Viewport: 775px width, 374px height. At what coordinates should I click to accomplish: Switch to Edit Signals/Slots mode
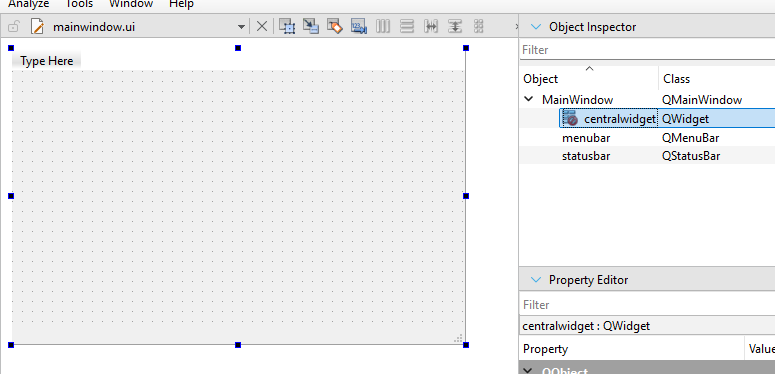coord(311,26)
